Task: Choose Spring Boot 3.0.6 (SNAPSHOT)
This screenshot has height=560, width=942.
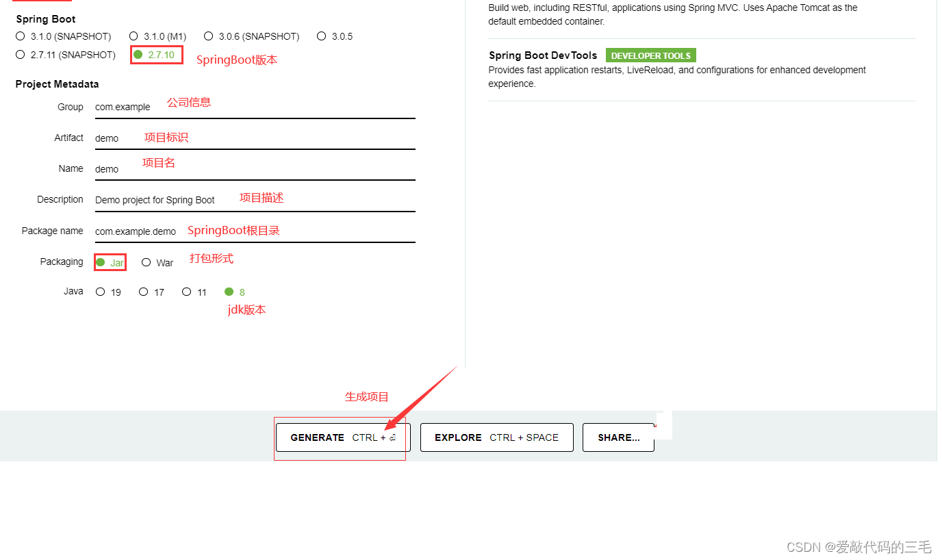Action: pyautogui.click(x=251, y=36)
